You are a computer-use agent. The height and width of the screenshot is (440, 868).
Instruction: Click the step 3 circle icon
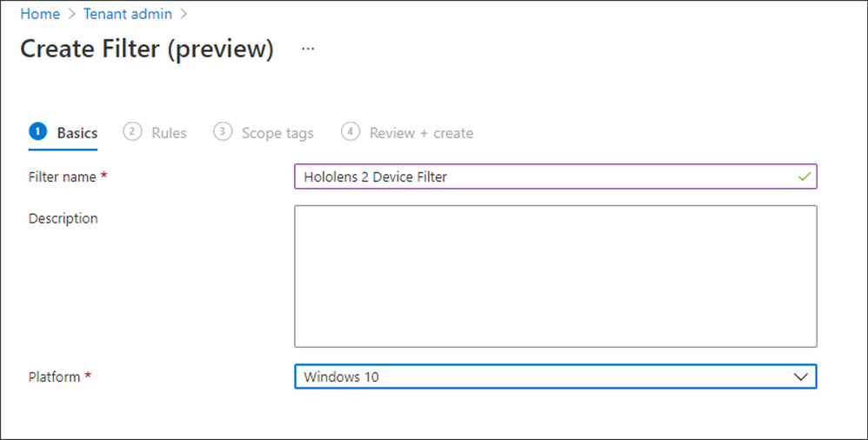[223, 131]
